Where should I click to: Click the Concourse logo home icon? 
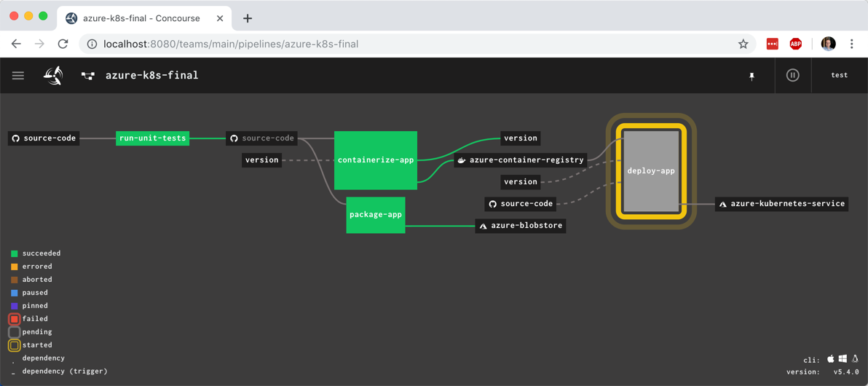click(53, 76)
